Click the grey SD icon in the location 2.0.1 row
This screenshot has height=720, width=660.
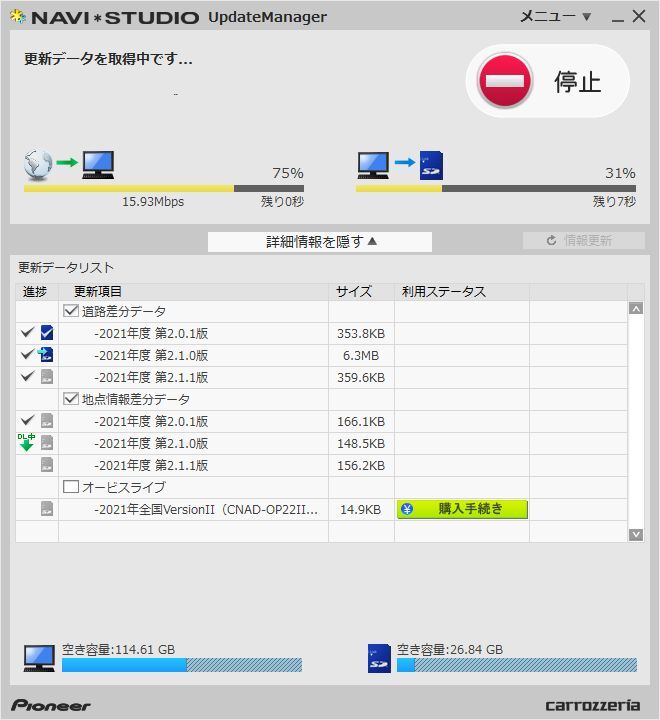pos(47,421)
